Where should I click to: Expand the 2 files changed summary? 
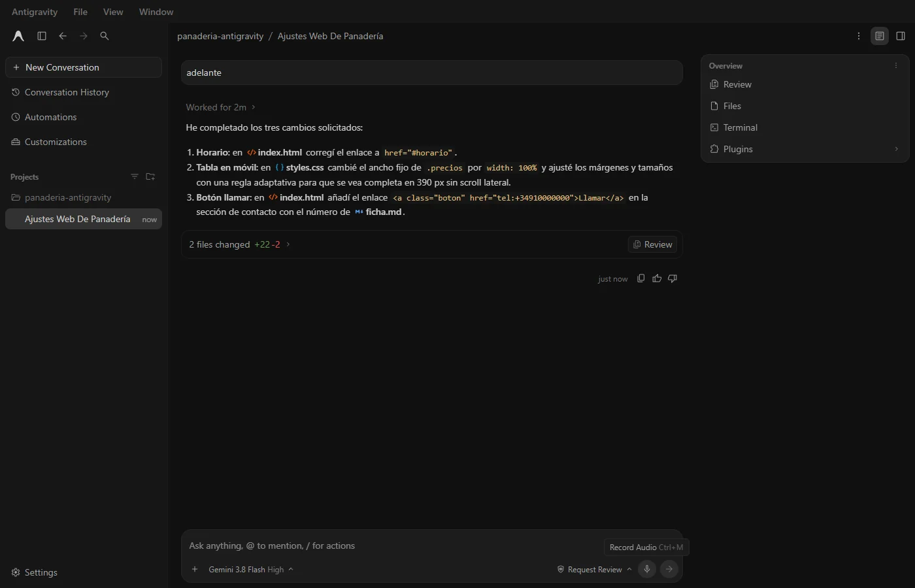pos(239,244)
